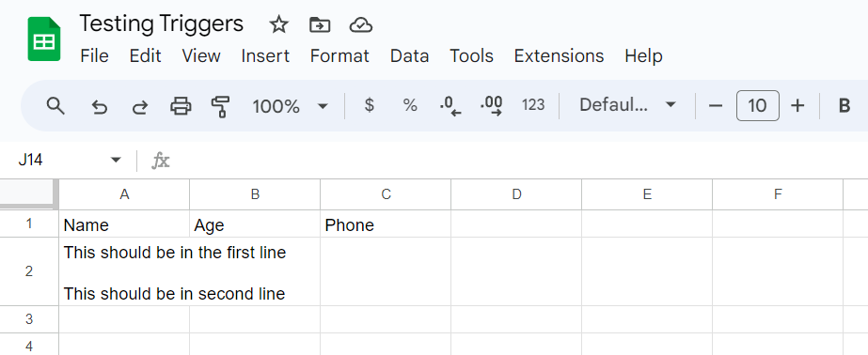Check the cloud document status icon
The height and width of the screenshot is (355, 868).
pos(360,24)
